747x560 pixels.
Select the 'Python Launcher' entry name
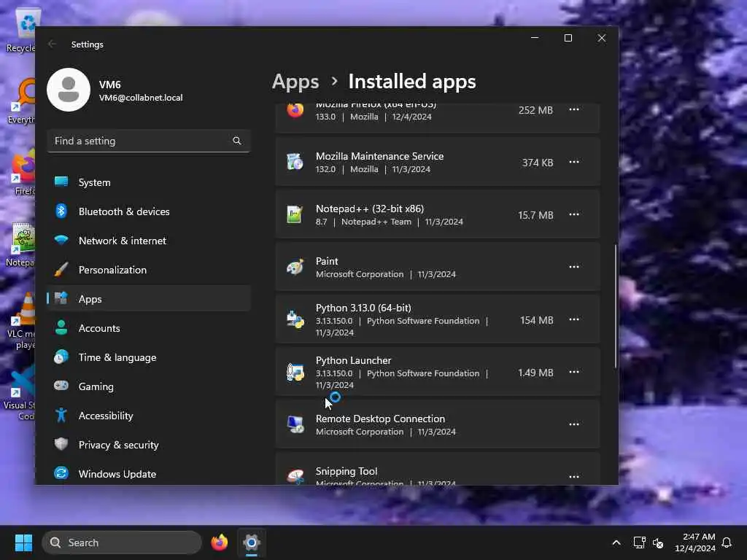point(353,360)
